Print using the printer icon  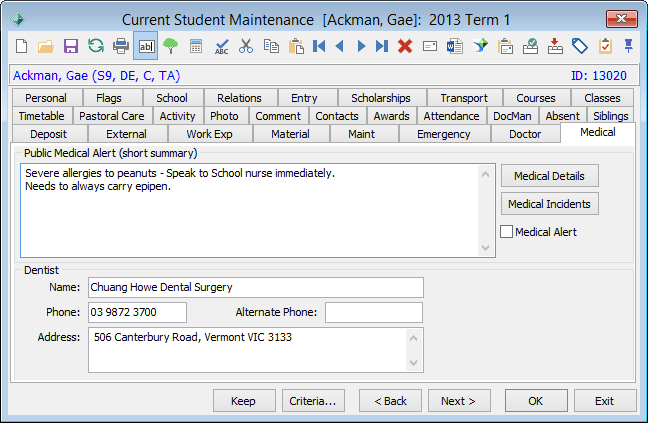tap(121, 46)
